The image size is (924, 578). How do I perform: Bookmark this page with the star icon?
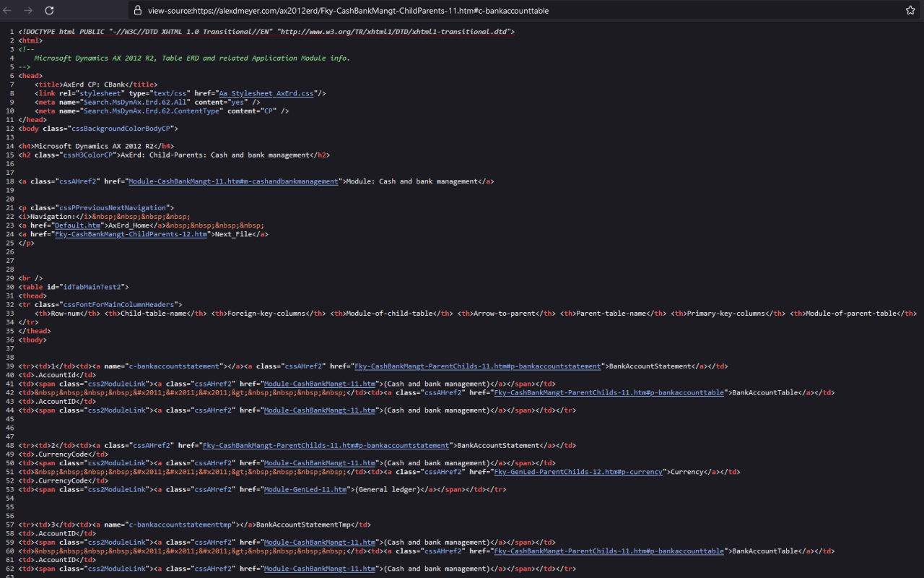tap(910, 11)
